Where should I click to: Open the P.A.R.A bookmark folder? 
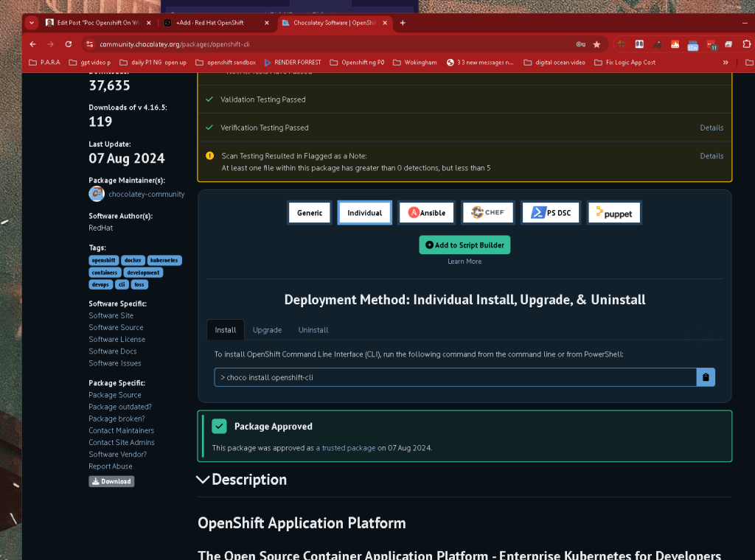point(44,63)
